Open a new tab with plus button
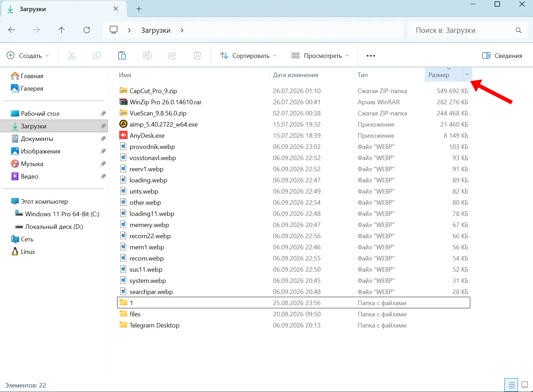The height and width of the screenshot is (392, 533). [x=139, y=9]
